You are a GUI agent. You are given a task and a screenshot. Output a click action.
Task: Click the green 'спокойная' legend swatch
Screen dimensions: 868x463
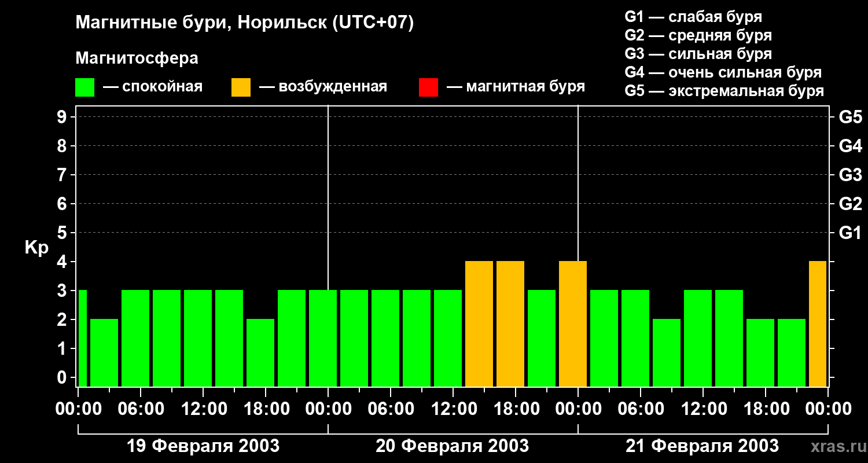(84, 87)
